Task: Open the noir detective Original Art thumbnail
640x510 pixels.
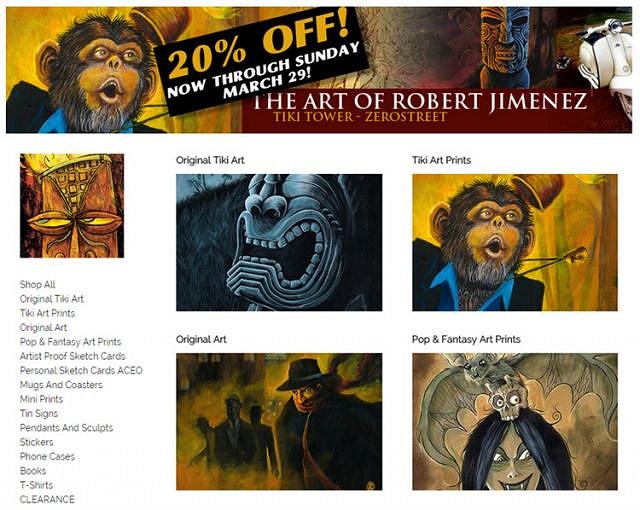Action: click(279, 421)
